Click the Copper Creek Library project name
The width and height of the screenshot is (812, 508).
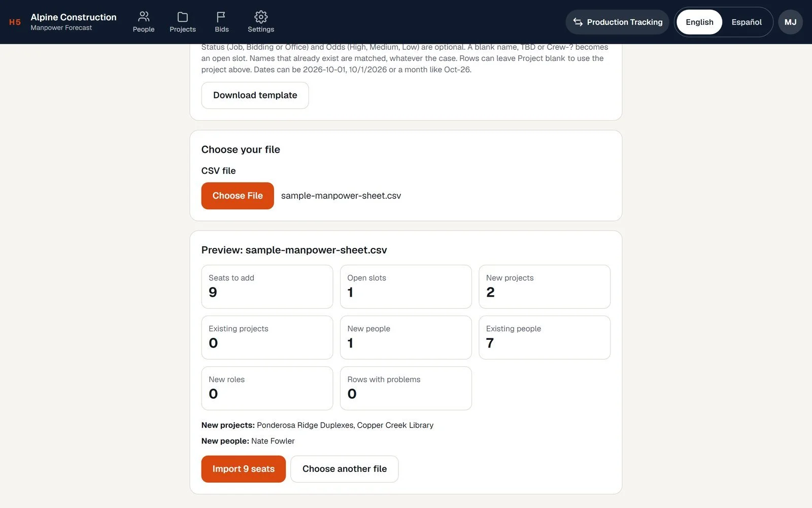tap(395, 425)
